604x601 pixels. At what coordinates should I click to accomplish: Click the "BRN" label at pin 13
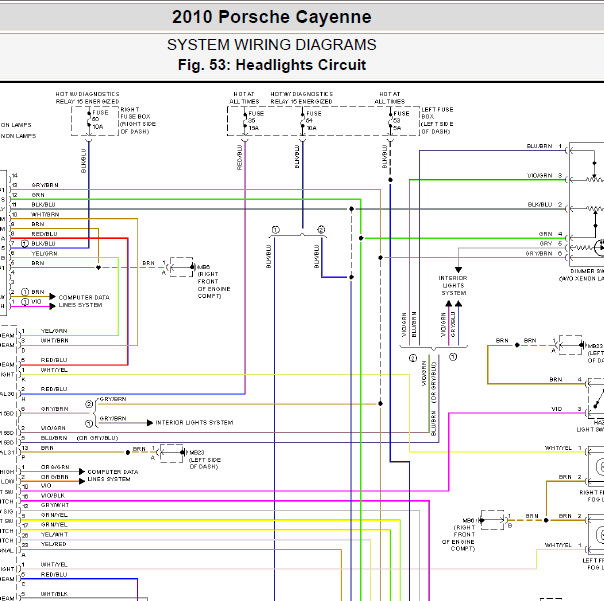click(47, 448)
